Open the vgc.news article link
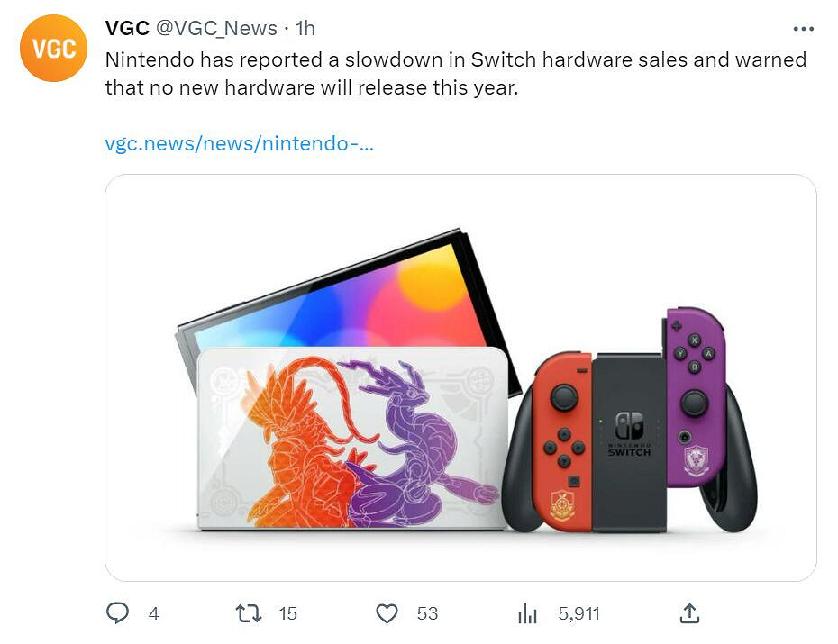Image resolution: width=838 pixels, height=644 pixels. (x=239, y=144)
